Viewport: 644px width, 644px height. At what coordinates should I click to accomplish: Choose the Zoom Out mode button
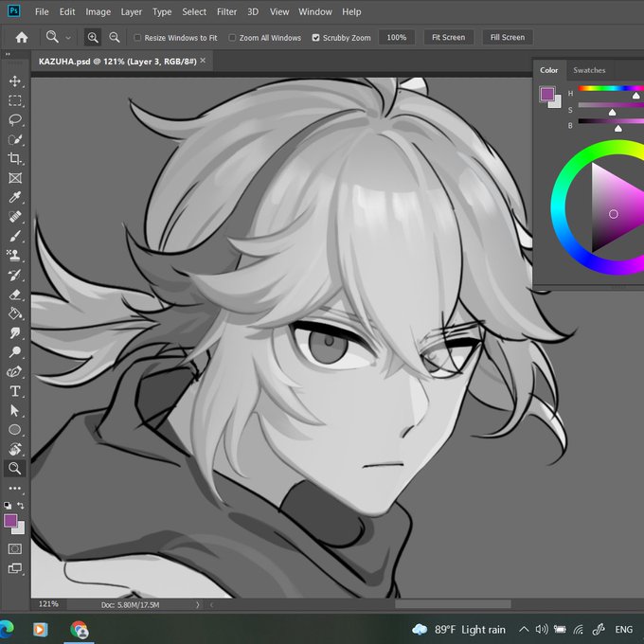point(115,37)
